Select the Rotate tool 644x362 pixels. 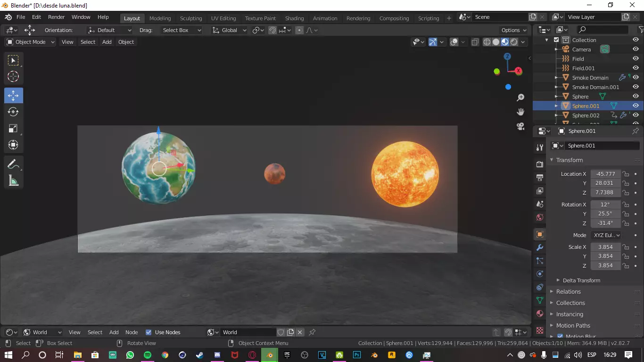(x=13, y=112)
